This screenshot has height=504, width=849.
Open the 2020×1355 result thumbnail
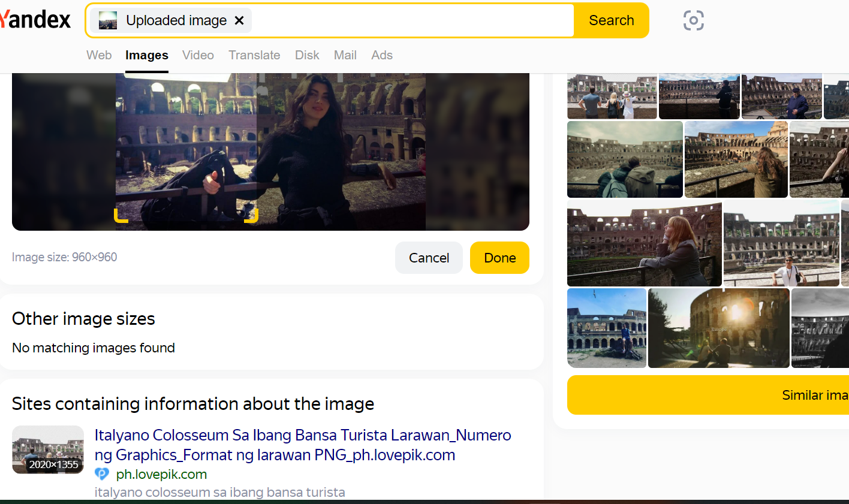point(48,449)
